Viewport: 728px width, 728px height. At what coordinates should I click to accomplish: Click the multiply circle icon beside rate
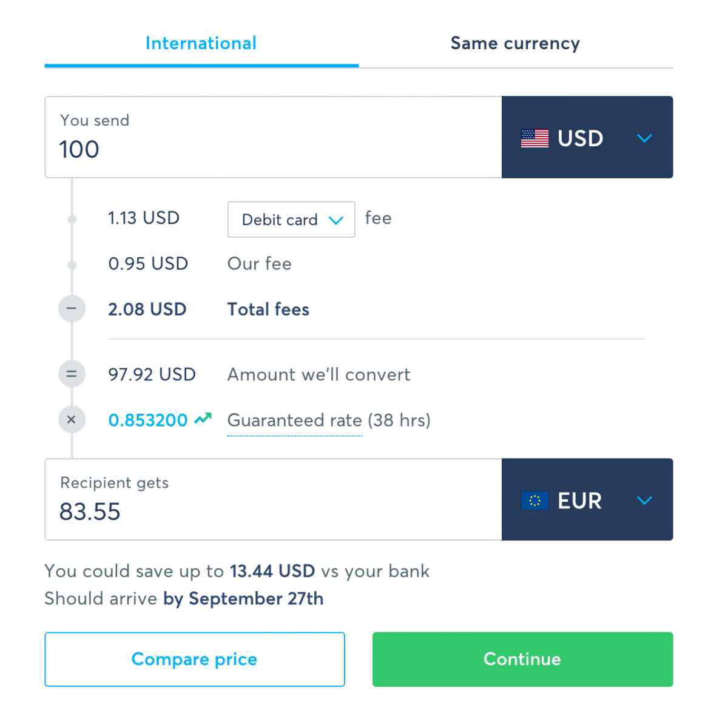pyautogui.click(x=72, y=420)
